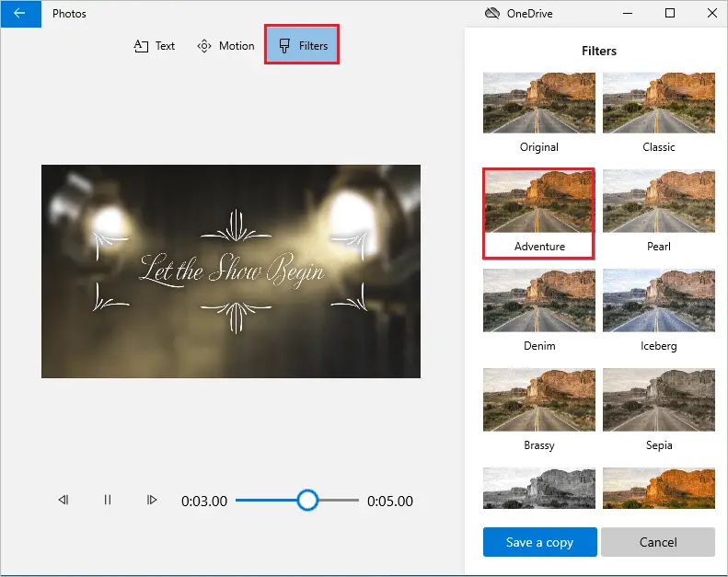Apply the Original filter
The width and height of the screenshot is (728, 577).
coord(538,103)
